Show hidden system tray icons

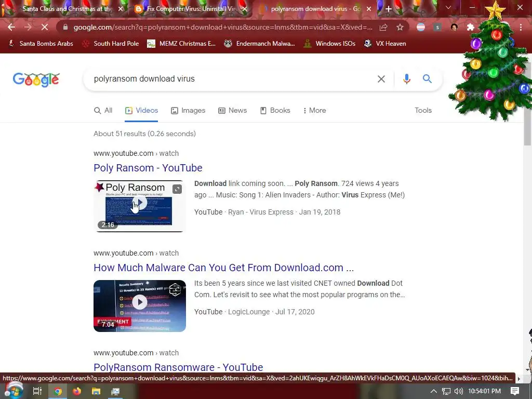(x=434, y=391)
